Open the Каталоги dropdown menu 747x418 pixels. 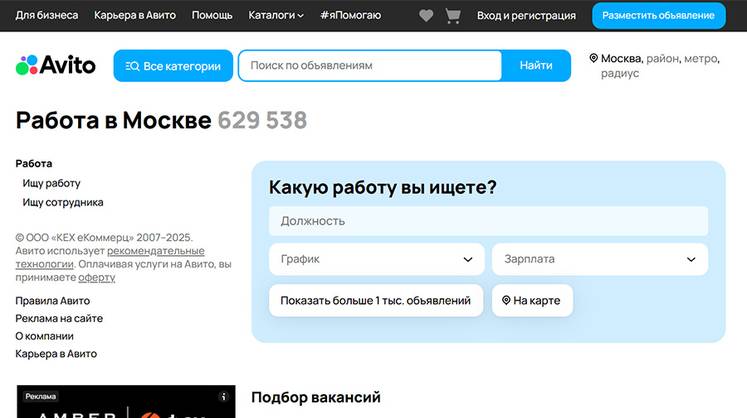(276, 15)
